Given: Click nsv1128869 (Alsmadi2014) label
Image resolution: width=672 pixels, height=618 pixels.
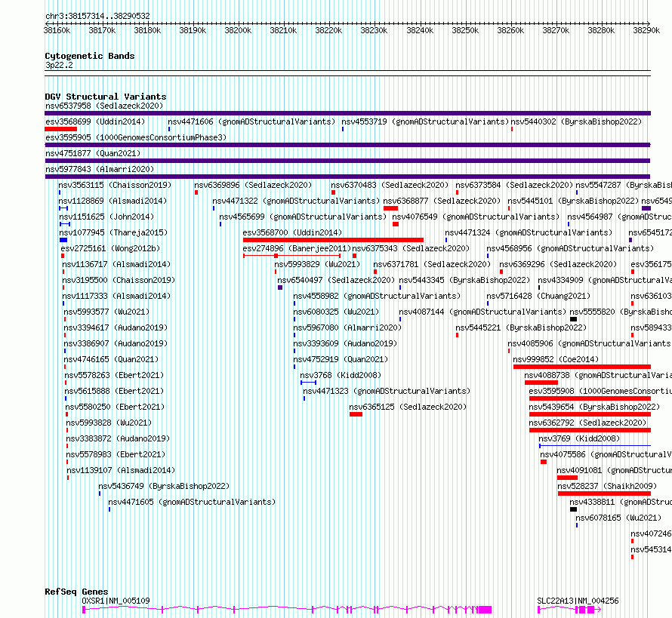Looking at the screenshot, I should point(113,201).
